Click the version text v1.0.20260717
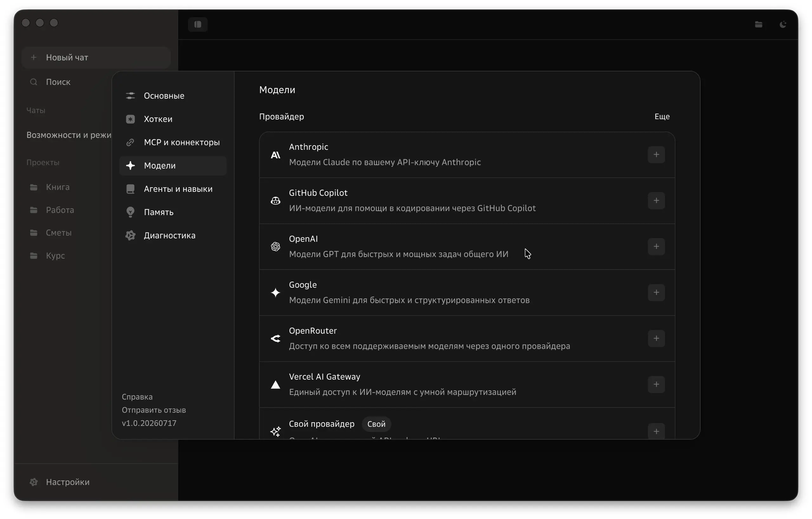The width and height of the screenshot is (812, 519). point(149,423)
